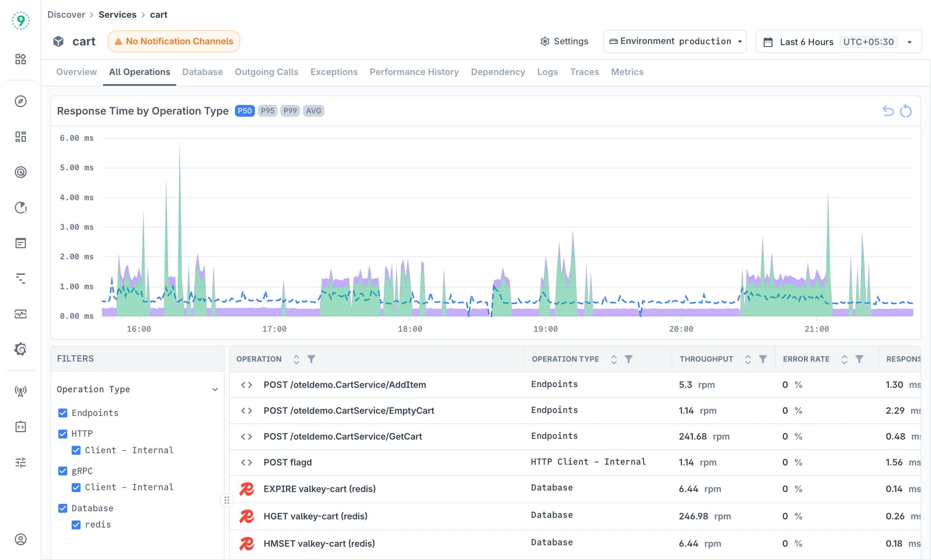Viewport: 931px width, 560px height.
Task: Sort by the Throughput column arrows
Action: click(748, 359)
